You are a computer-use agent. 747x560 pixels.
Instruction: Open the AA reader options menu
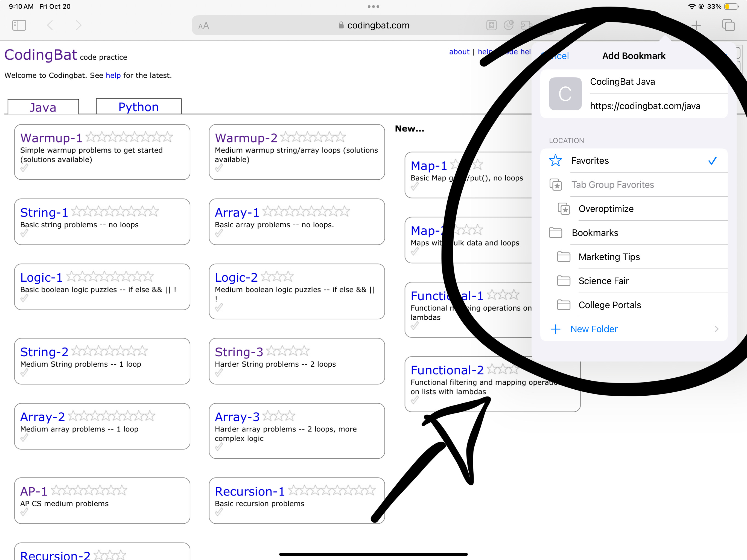click(x=204, y=26)
